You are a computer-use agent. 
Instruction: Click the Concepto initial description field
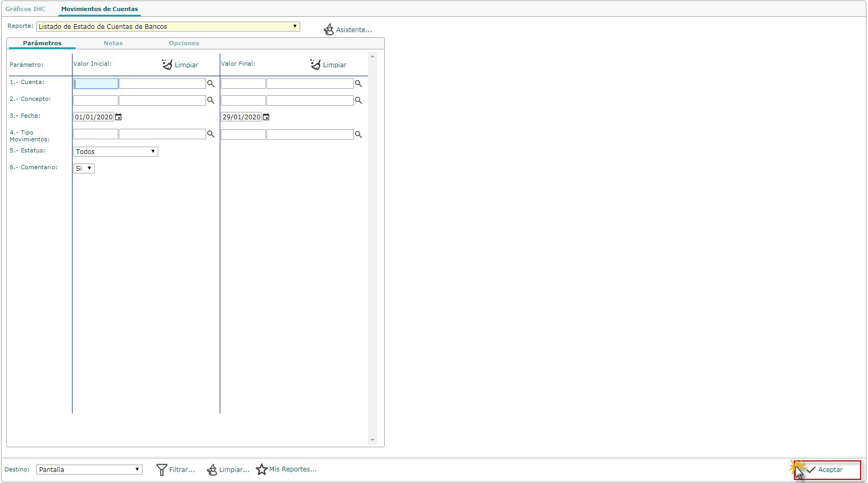(162, 100)
